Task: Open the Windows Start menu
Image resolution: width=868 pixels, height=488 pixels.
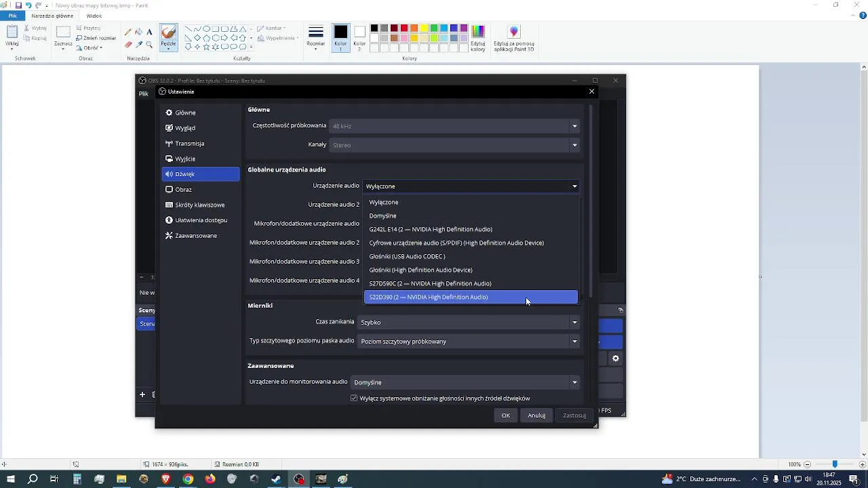Action: pyautogui.click(x=10, y=479)
